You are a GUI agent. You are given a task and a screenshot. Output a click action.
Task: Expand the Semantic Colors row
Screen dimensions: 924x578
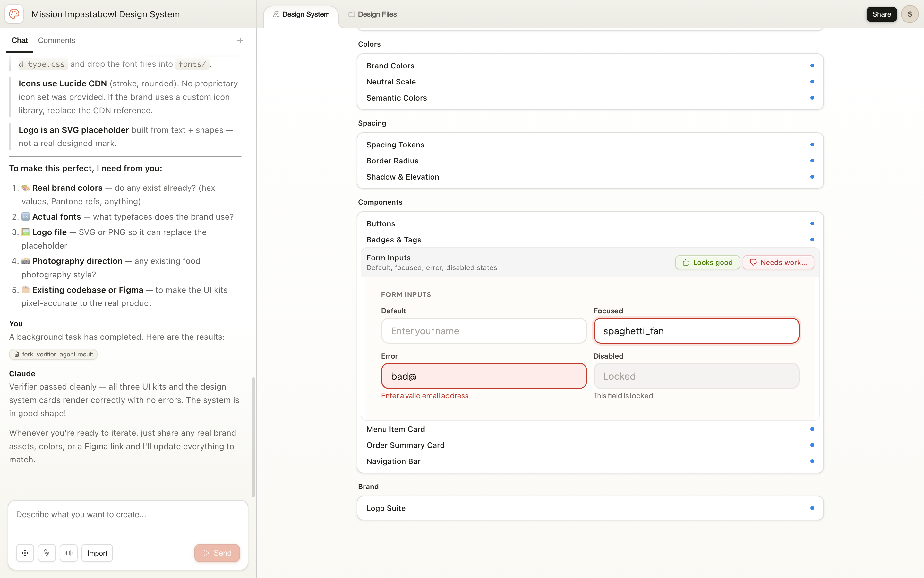tap(590, 98)
